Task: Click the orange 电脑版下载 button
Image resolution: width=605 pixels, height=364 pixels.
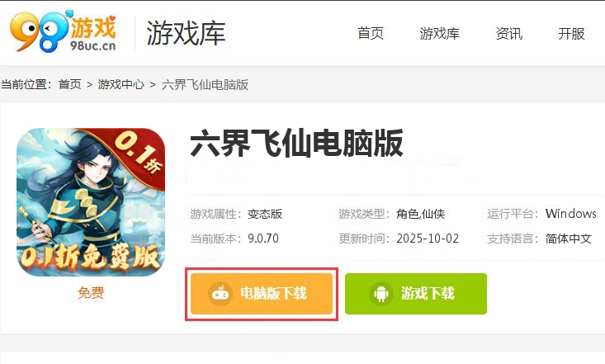Action: [x=262, y=294]
